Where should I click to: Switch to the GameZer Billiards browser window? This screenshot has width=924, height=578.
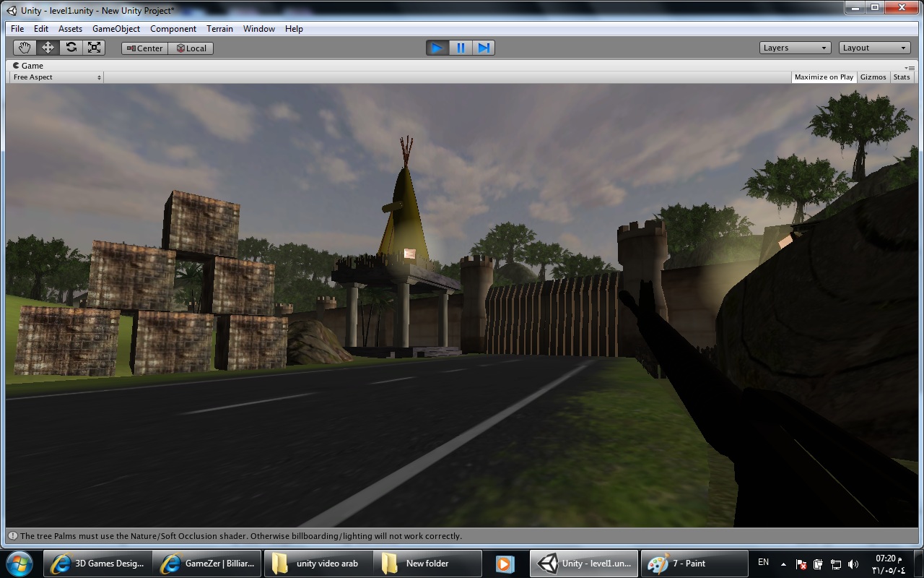209,564
